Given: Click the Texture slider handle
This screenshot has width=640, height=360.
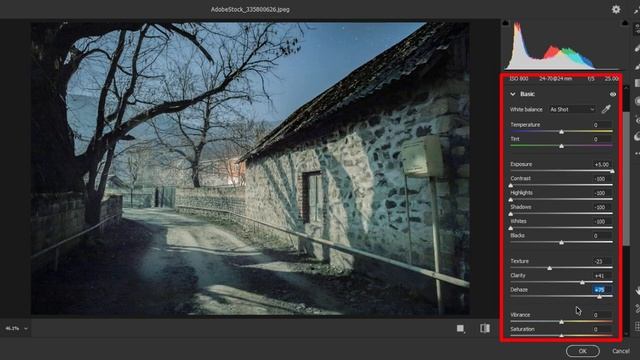Looking at the screenshot, I should [x=550, y=268].
